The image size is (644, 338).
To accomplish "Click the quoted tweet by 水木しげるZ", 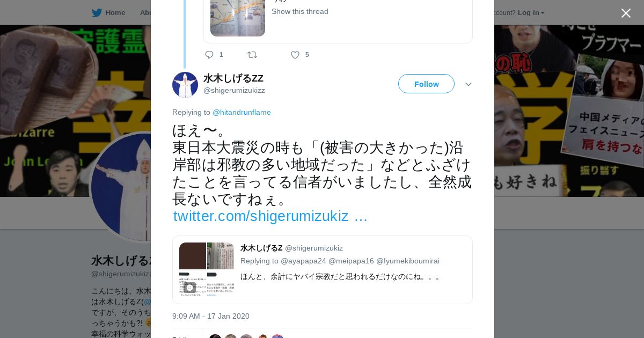I will [323, 270].
